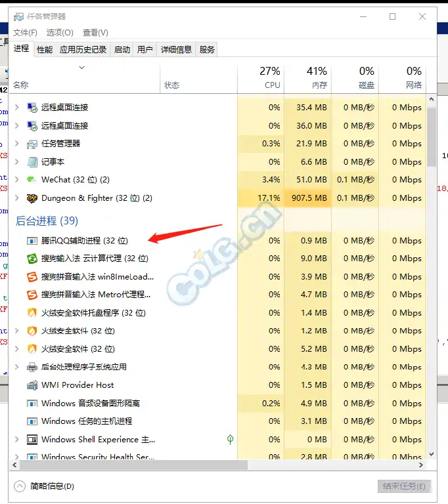448x504 pixels.
Task: Click the 907.5 MB memory cell
Action: click(x=307, y=198)
